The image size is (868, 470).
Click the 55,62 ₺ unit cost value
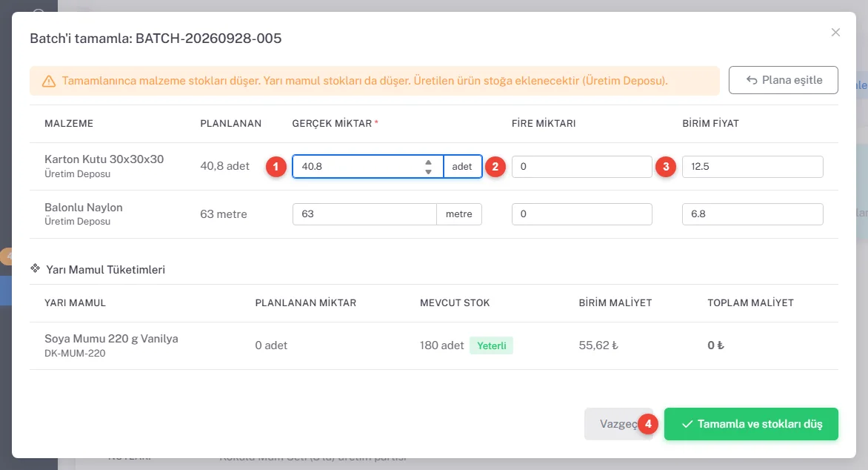pos(598,345)
